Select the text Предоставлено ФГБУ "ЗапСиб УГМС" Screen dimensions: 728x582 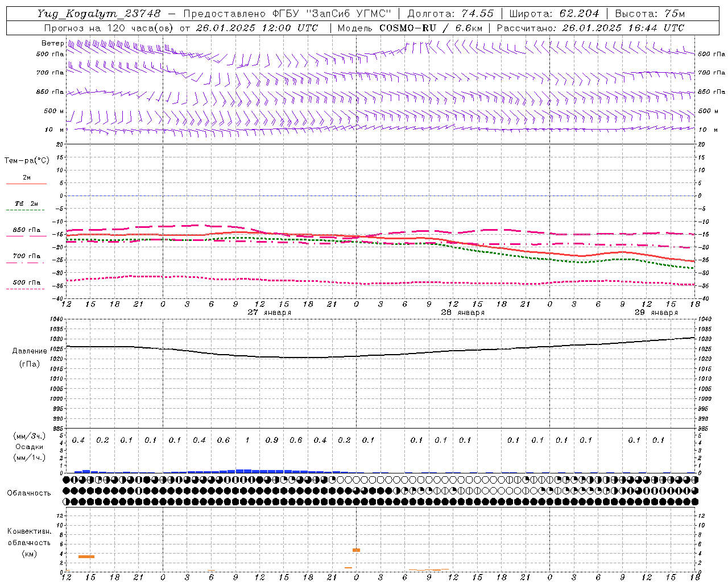(x=287, y=14)
